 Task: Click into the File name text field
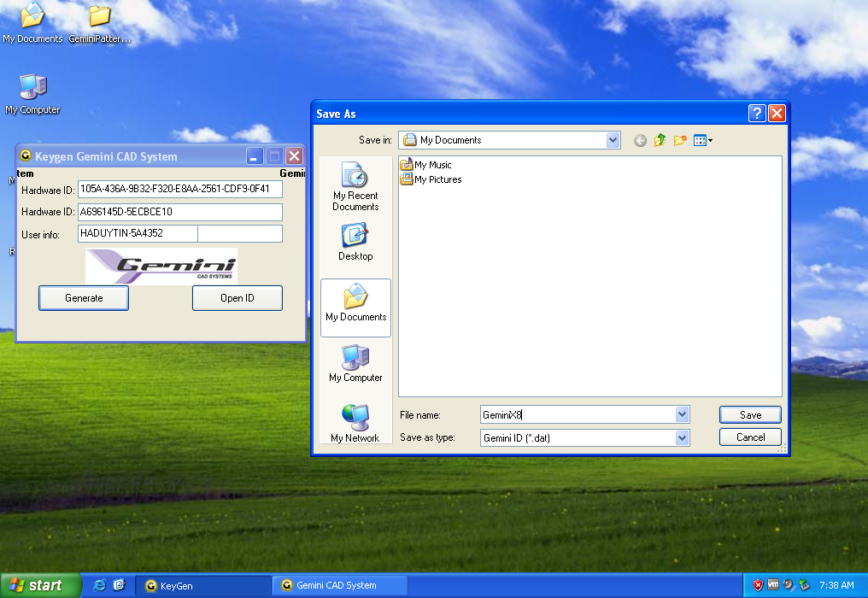point(578,414)
